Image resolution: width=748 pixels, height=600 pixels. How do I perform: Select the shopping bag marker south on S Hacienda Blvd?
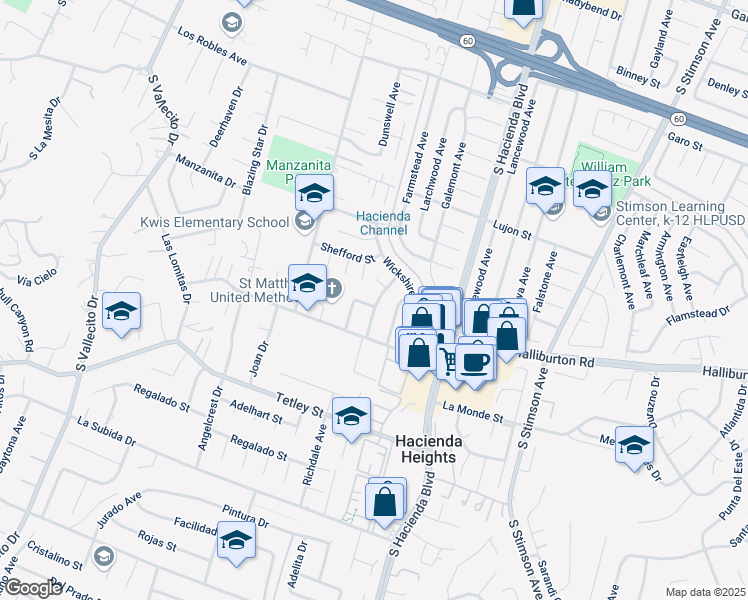(384, 504)
